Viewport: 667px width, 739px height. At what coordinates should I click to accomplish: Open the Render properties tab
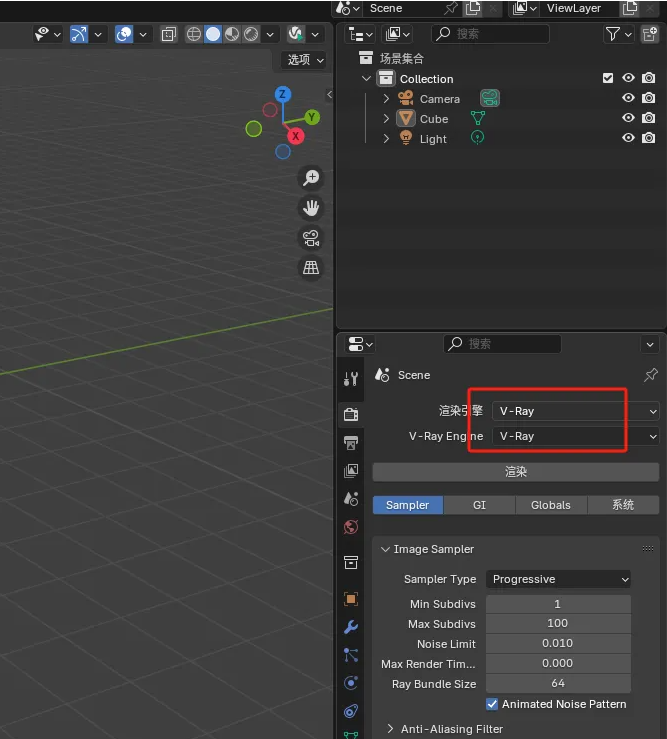[x=351, y=414]
